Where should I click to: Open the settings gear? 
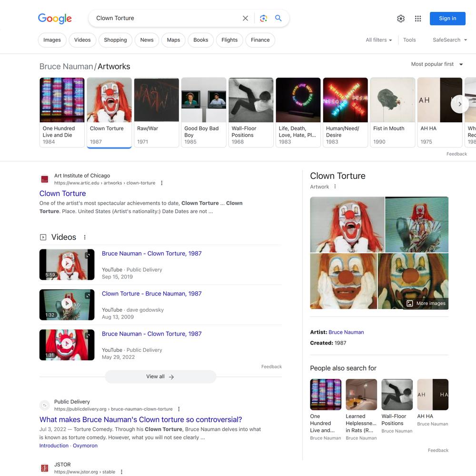(401, 19)
